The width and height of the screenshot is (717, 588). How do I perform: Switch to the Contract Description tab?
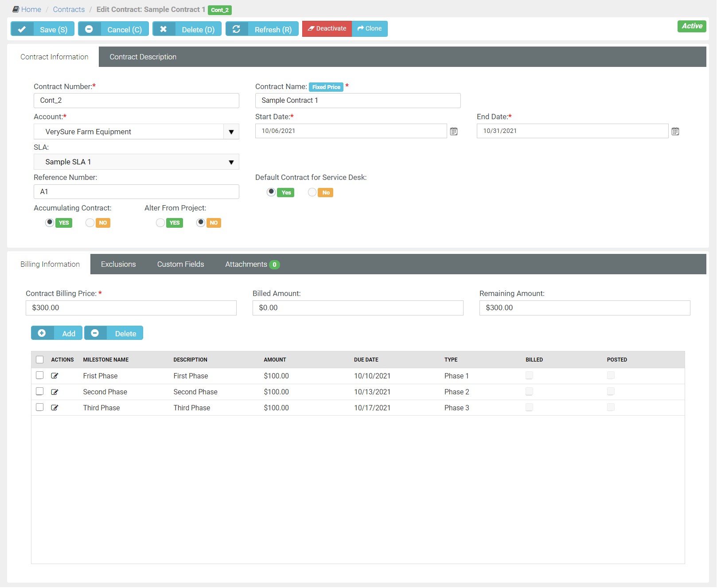(x=143, y=57)
